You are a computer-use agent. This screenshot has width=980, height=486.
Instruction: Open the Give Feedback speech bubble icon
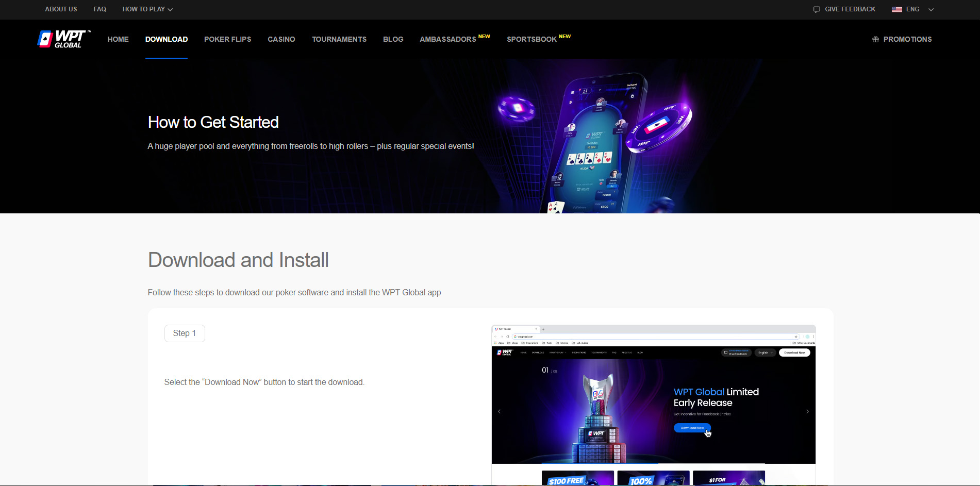[817, 9]
